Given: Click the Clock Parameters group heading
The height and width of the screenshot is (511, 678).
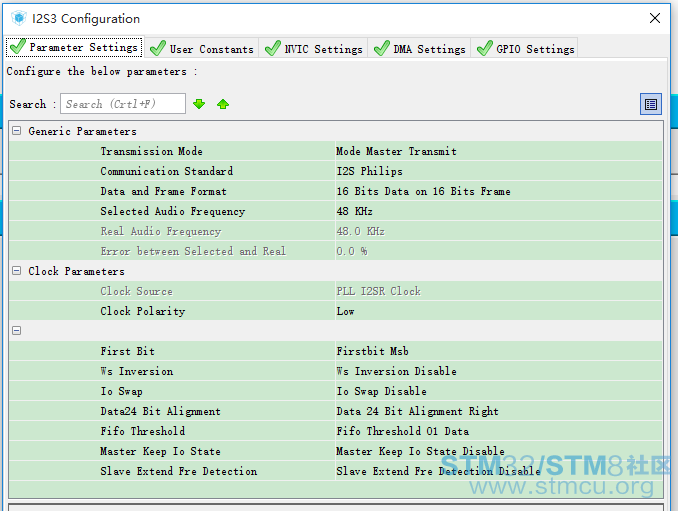Looking at the screenshot, I should [x=76, y=271].
